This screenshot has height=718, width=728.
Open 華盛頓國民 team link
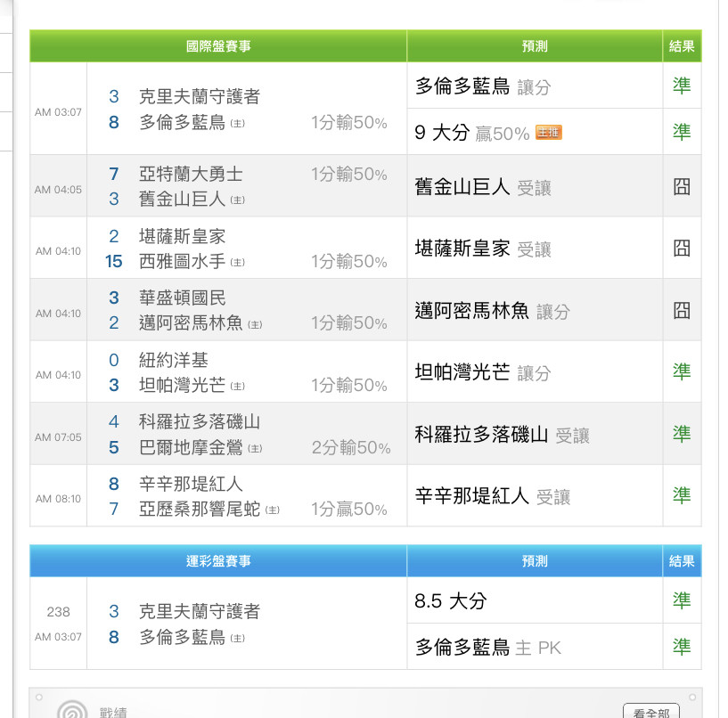182,298
